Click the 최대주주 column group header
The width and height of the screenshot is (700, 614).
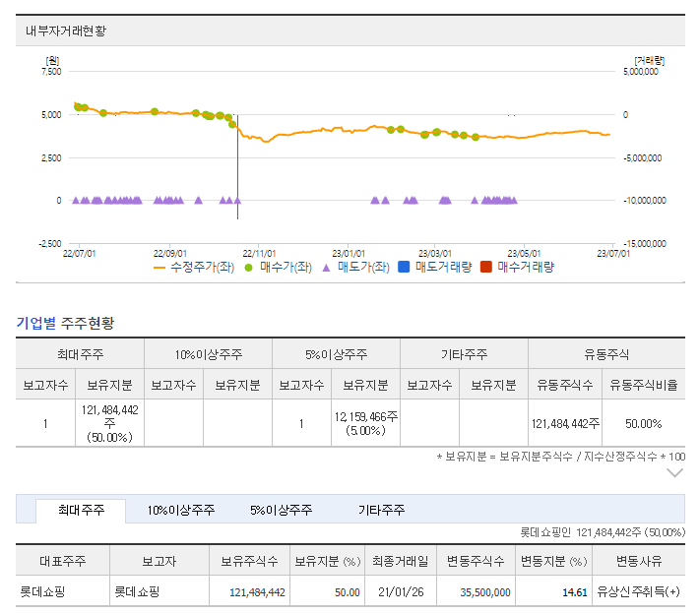click(x=80, y=354)
